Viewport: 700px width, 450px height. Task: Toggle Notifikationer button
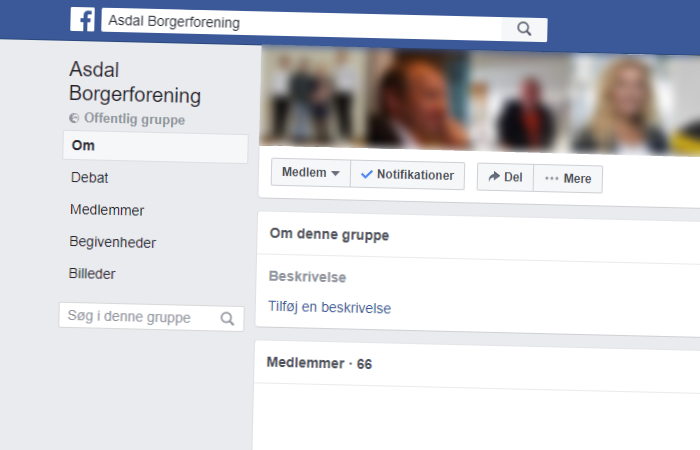click(408, 175)
